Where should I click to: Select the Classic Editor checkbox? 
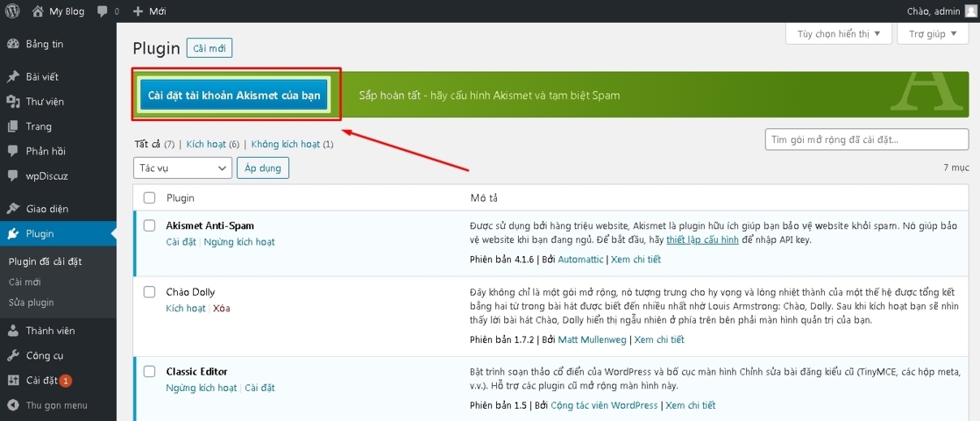(149, 371)
